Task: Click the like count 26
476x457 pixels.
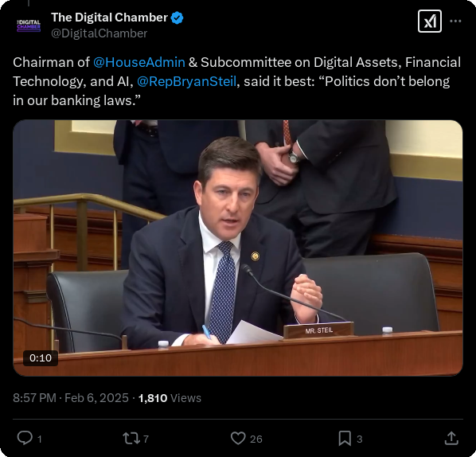Action: [256, 439]
